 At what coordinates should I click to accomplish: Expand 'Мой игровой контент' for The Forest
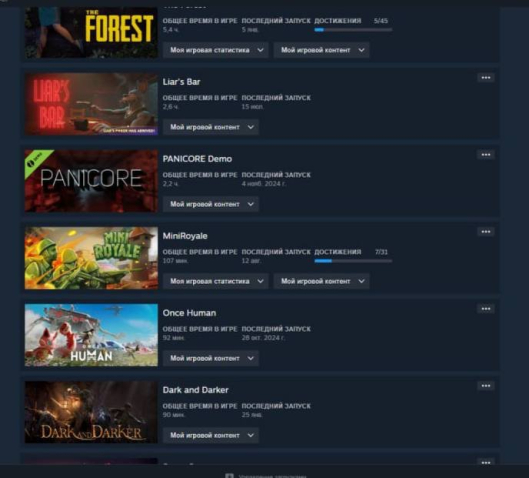coord(322,50)
